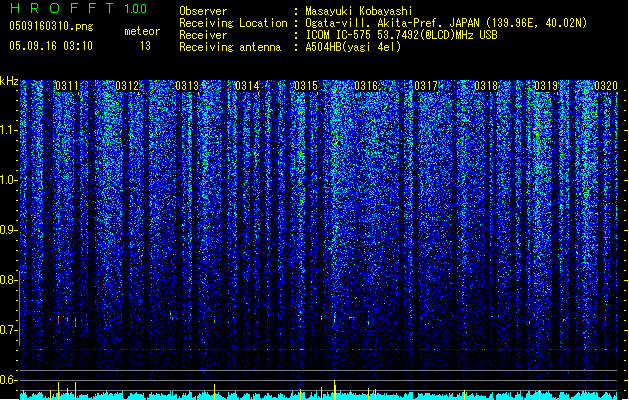Click the 0317 time marker
The height and width of the screenshot is (400, 629).
click(x=426, y=86)
